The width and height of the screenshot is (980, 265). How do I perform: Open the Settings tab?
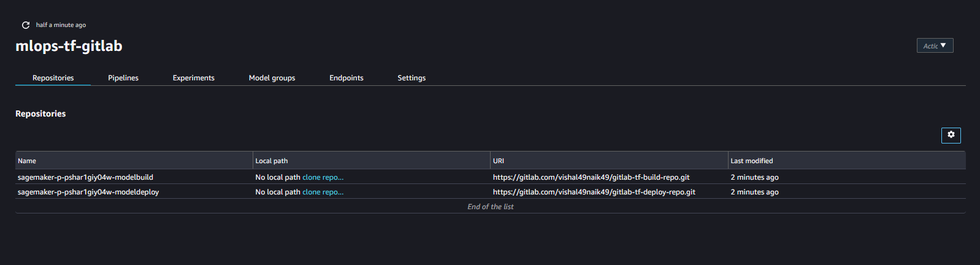click(x=412, y=78)
